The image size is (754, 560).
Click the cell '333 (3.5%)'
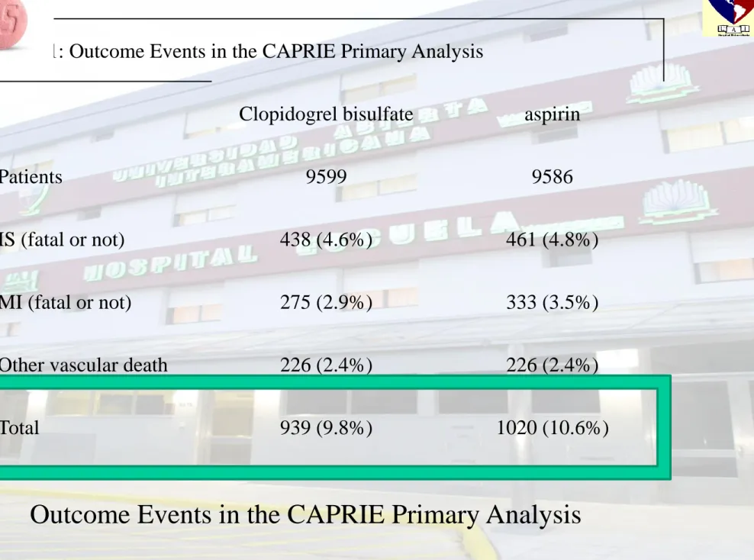[x=552, y=302]
